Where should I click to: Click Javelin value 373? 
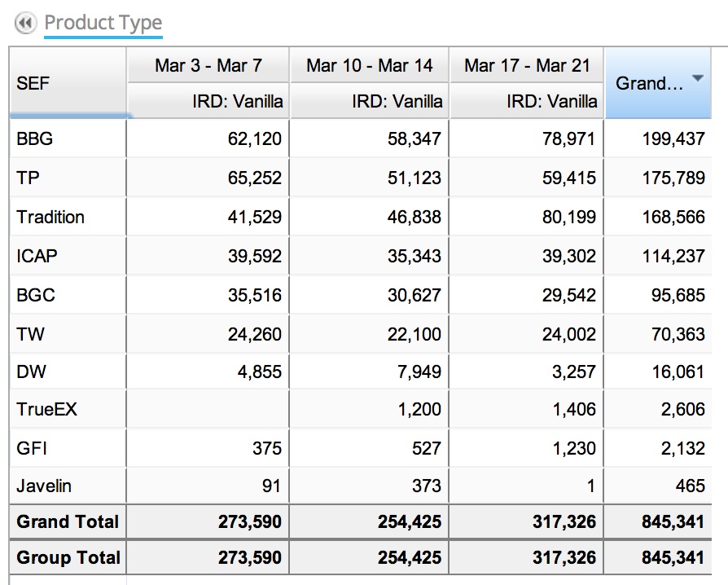click(x=427, y=486)
